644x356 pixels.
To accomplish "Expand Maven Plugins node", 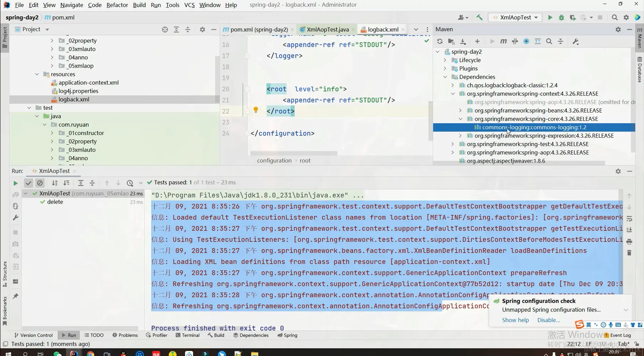I will 445,68.
